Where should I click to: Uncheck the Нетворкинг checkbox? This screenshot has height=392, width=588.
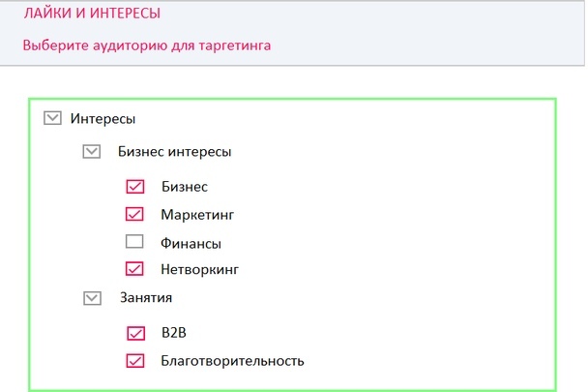tap(134, 269)
